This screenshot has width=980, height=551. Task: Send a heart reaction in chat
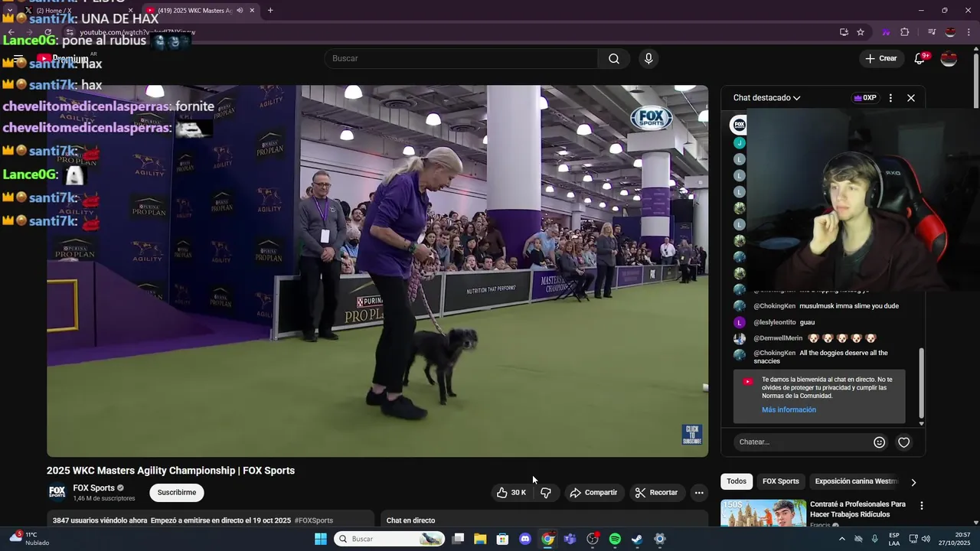(x=903, y=442)
